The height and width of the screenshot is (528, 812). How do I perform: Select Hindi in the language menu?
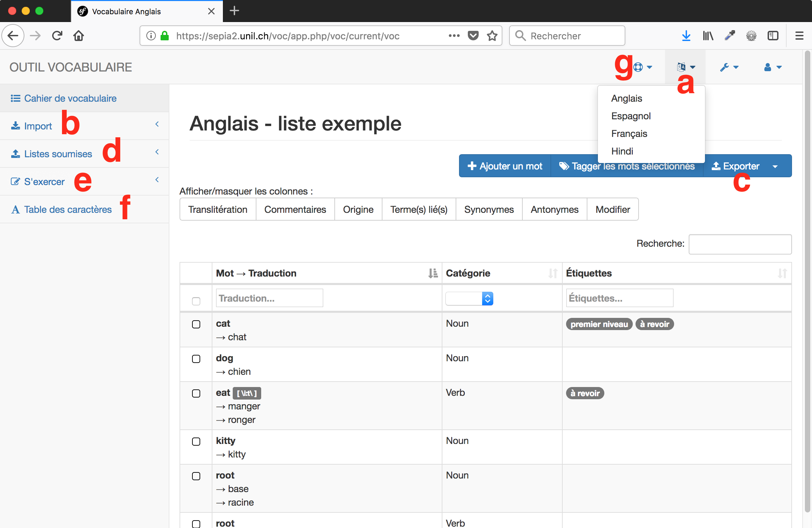coord(622,151)
